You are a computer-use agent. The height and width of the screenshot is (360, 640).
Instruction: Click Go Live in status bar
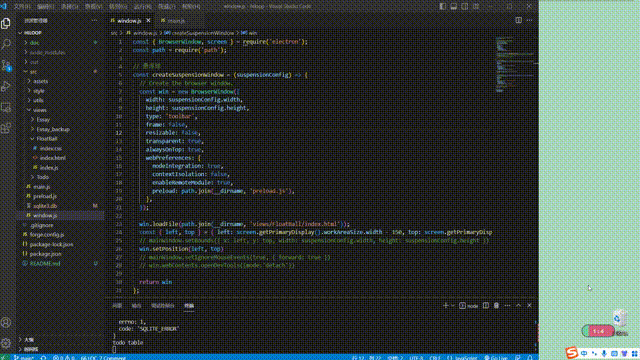point(496,358)
